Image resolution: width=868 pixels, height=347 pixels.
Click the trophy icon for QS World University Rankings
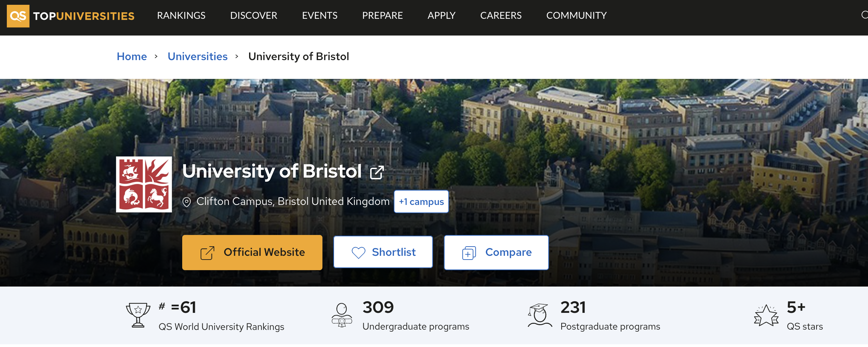tap(138, 315)
